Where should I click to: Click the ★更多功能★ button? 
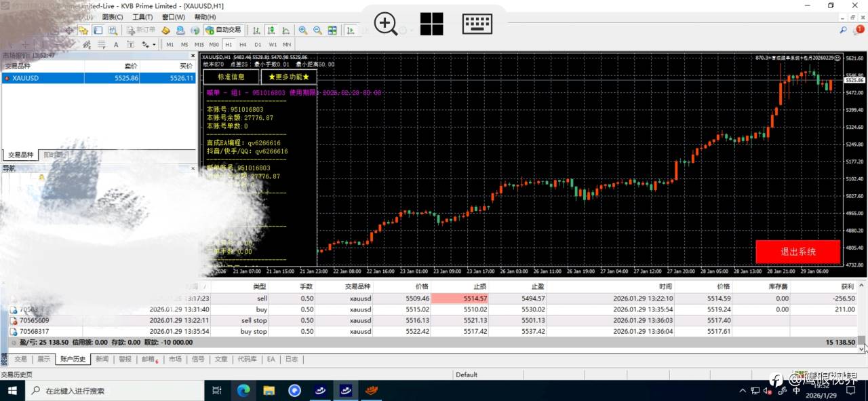(x=289, y=77)
